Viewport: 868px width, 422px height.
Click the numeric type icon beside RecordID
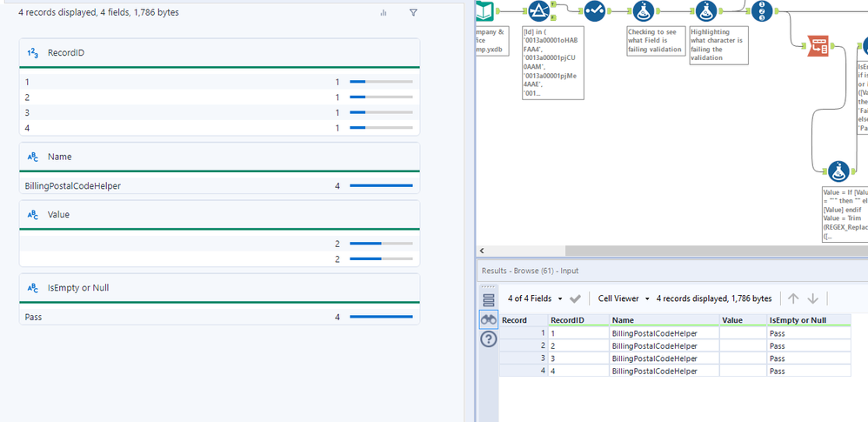pyautogui.click(x=33, y=53)
